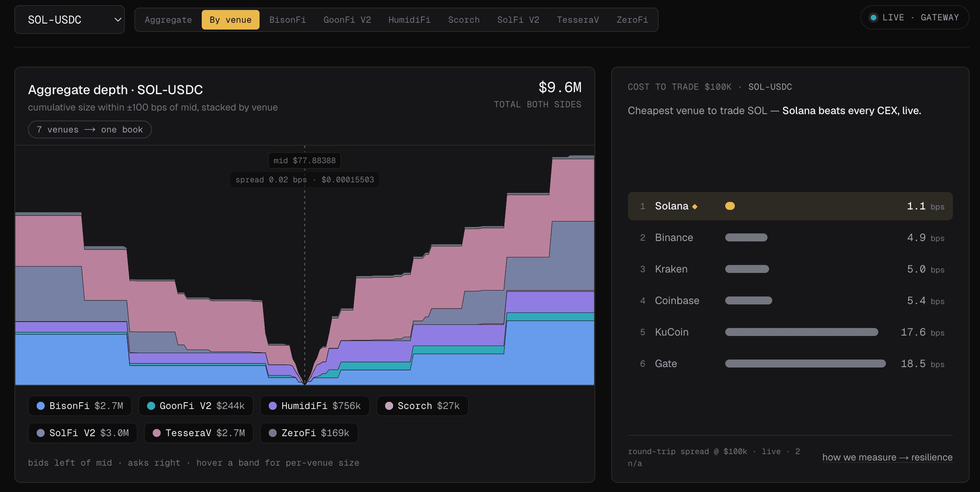This screenshot has width=980, height=492.
Task: Toggle the SolFi V2 $3.0M legend chip
Action: [x=83, y=433]
